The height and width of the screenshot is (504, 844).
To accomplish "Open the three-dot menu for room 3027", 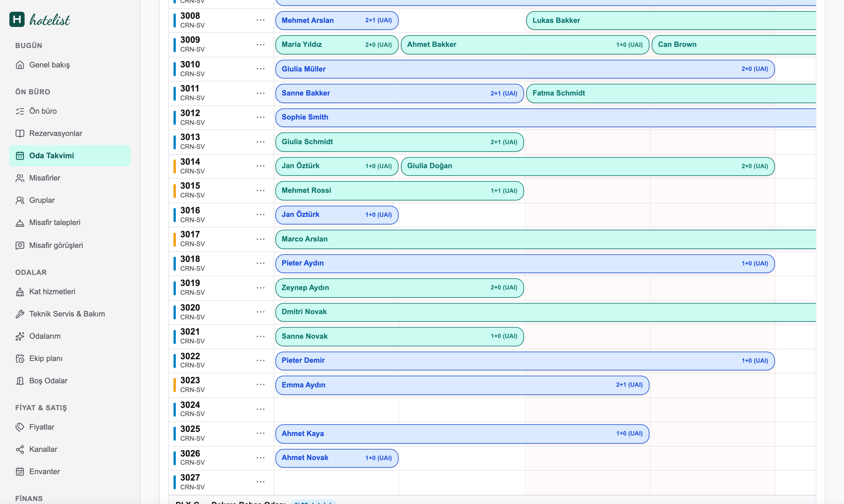I will [x=261, y=482].
